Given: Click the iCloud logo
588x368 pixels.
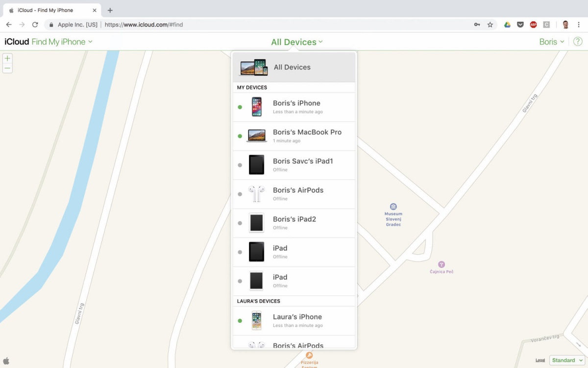Looking at the screenshot, I should [17, 42].
